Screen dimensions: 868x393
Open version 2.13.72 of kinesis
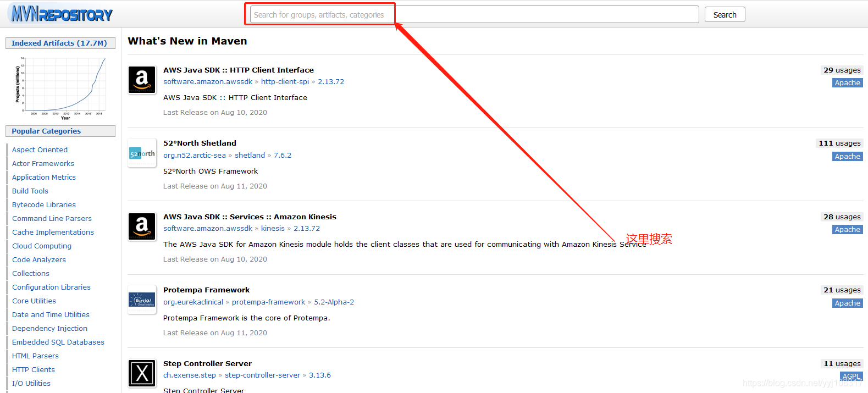[307, 228]
